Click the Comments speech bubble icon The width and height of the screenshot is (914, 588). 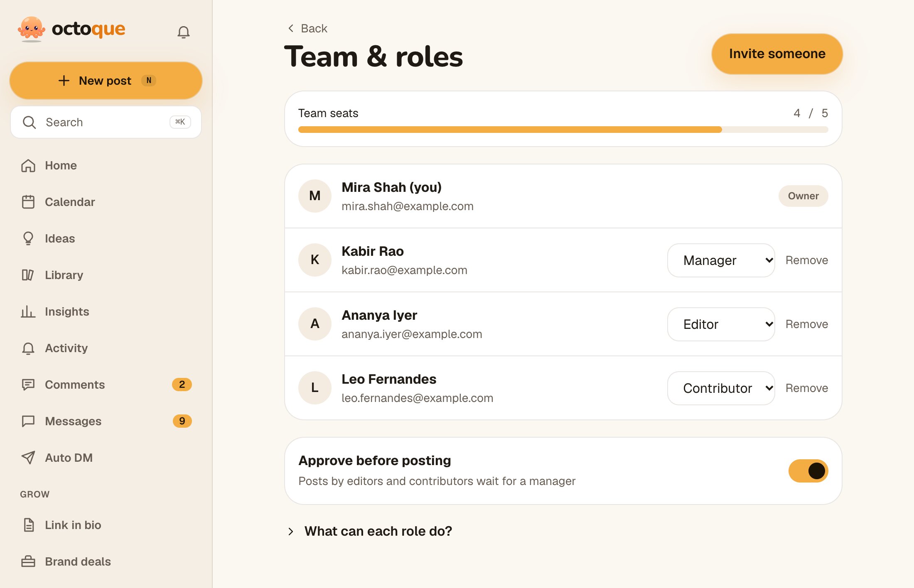[28, 385]
